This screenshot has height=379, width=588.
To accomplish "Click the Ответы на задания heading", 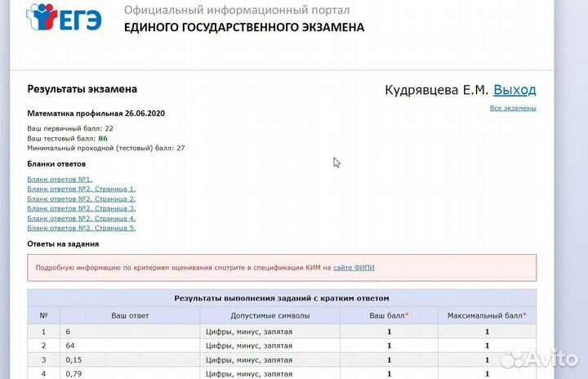I will tap(63, 244).
